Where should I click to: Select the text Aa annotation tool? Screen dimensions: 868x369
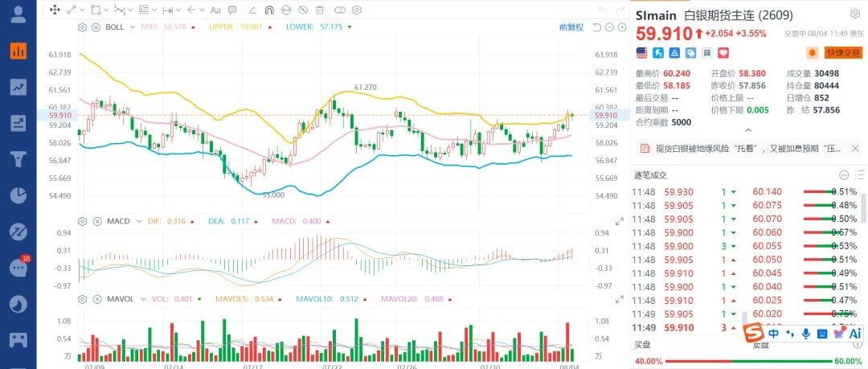coord(216,10)
